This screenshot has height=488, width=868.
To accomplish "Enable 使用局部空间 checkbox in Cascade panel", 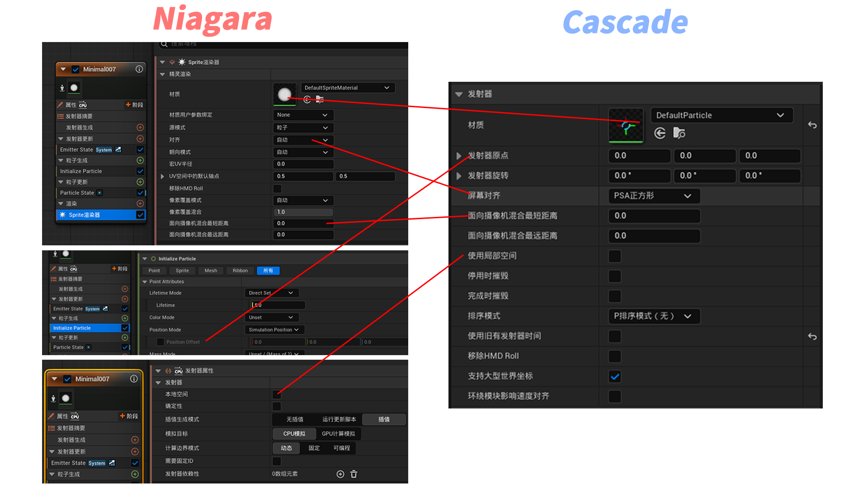I will [615, 256].
